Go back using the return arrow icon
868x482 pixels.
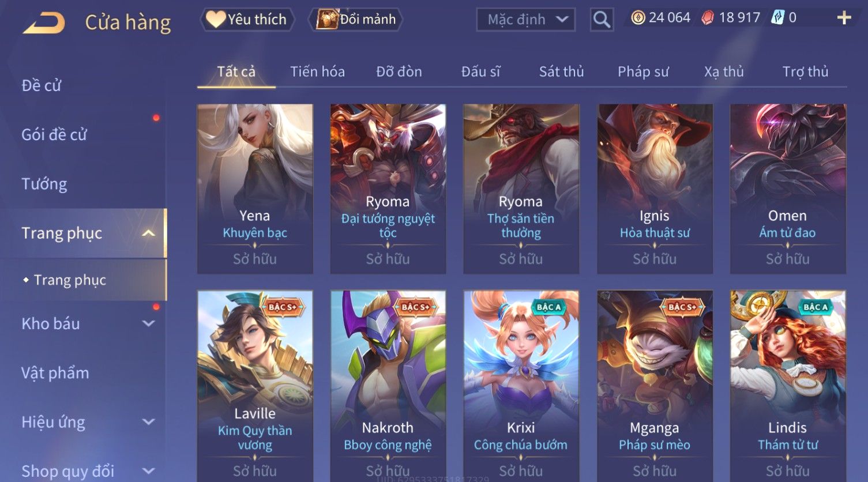click(x=44, y=23)
